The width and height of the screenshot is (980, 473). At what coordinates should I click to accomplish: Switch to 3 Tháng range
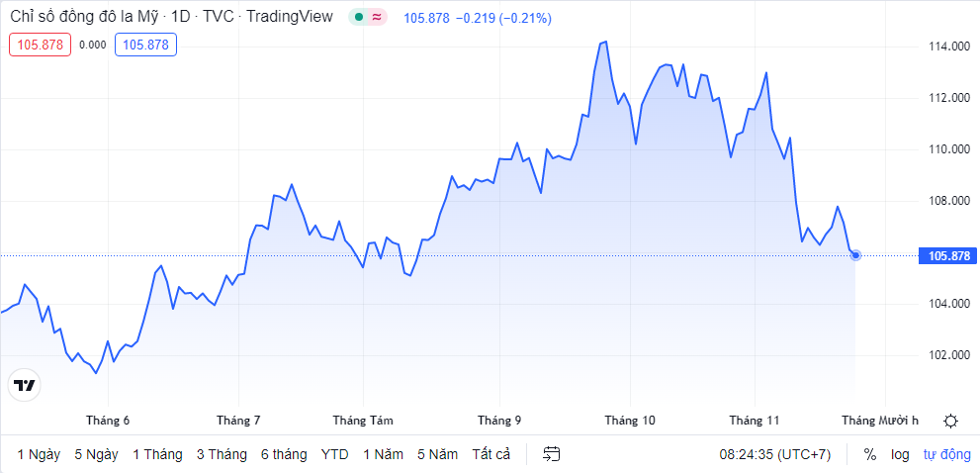click(222, 454)
